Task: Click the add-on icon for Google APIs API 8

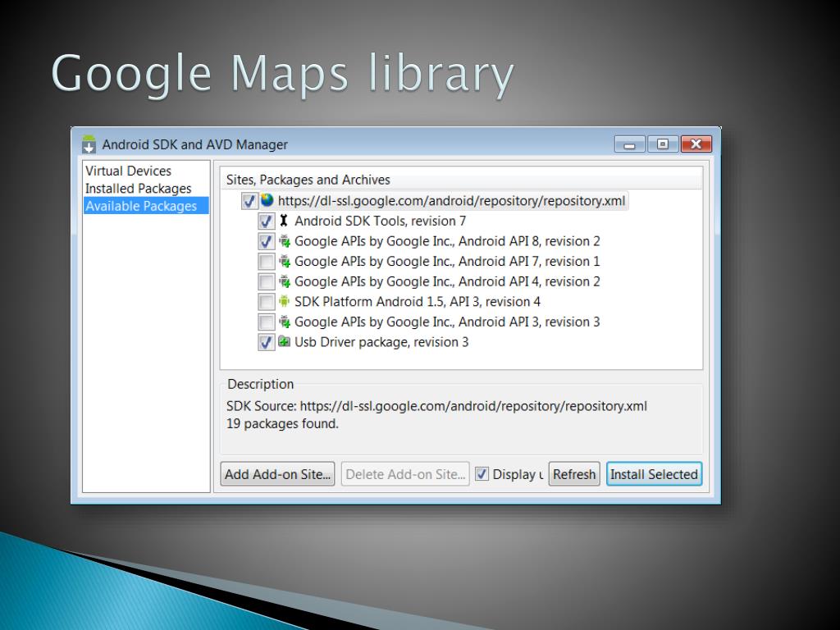Action: (x=285, y=241)
